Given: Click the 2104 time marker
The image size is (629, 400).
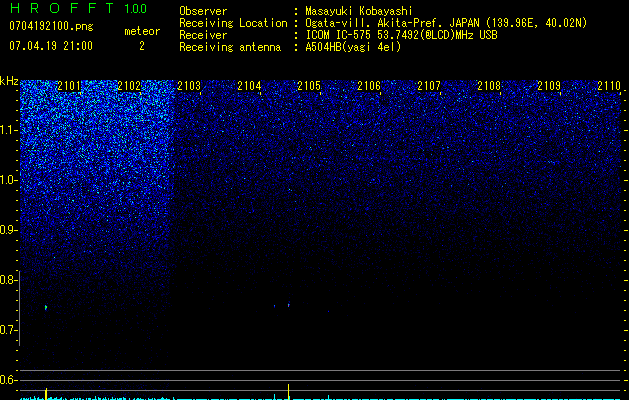Looking at the screenshot, I should [x=249, y=86].
